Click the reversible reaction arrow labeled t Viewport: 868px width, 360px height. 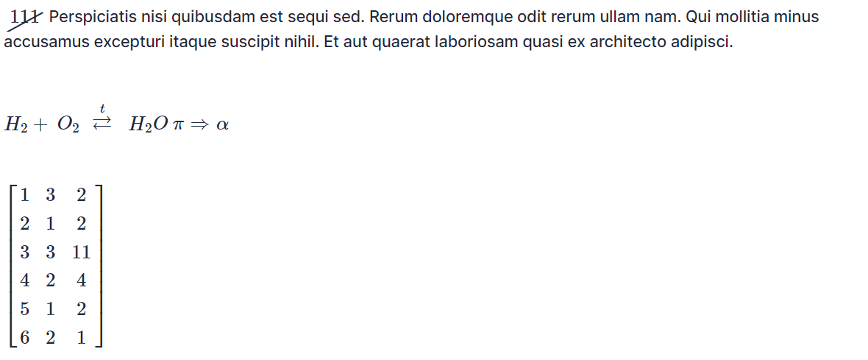(x=102, y=121)
